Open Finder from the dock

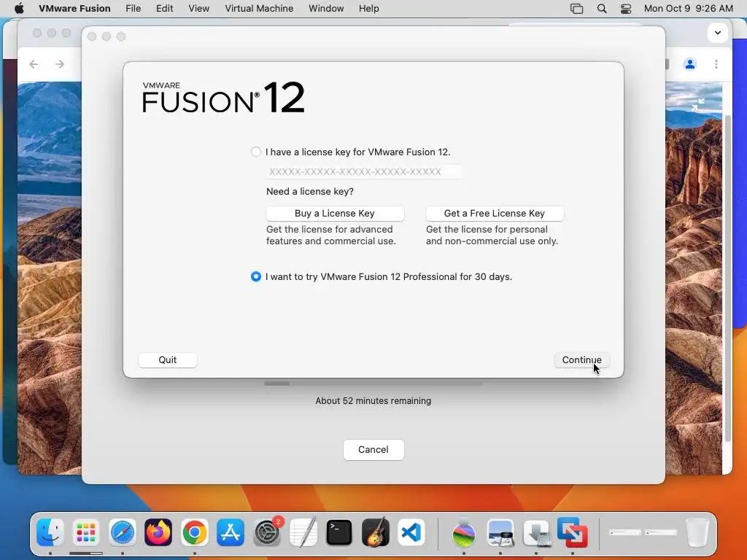click(50, 532)
